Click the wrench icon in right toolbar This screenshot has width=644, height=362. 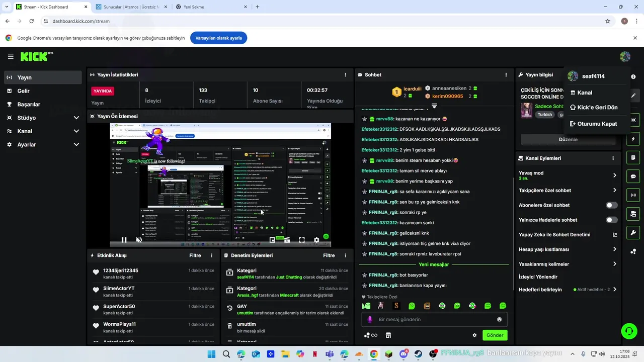coord(633,232)
